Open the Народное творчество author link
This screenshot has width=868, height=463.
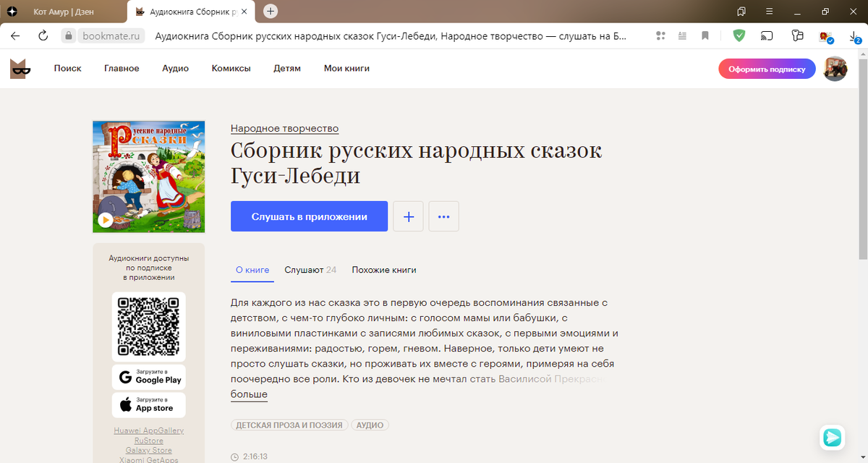coord(285,129)
